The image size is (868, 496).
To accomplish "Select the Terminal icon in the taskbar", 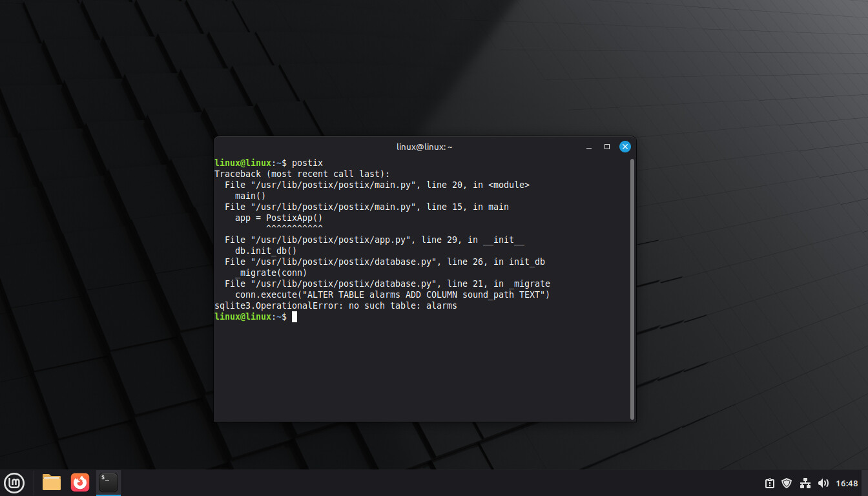I will pyautogui.click(x=108, y=482).
